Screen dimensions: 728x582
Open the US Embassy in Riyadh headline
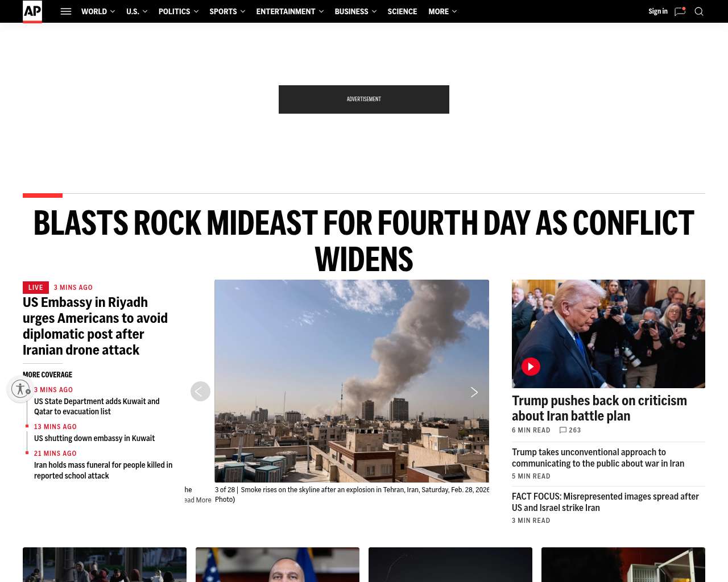point(96,326)
